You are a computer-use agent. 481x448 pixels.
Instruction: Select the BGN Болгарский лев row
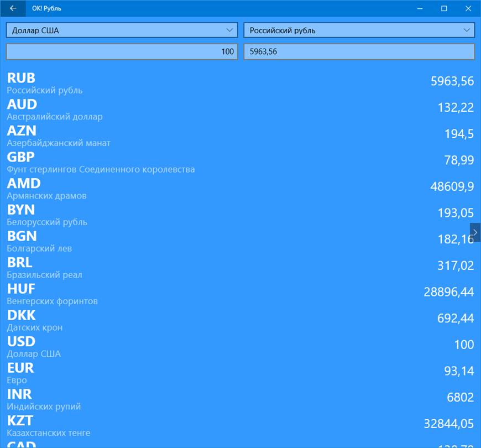(240, 241)
